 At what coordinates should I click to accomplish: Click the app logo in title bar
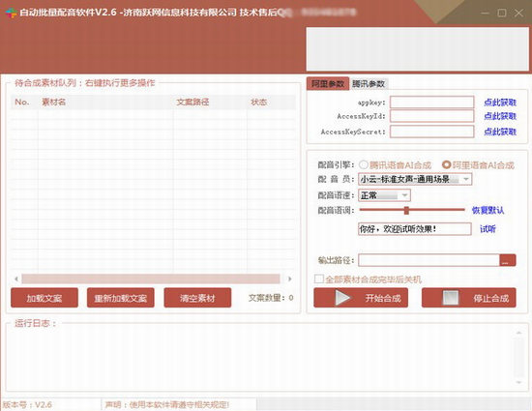[x=11, y=13]
